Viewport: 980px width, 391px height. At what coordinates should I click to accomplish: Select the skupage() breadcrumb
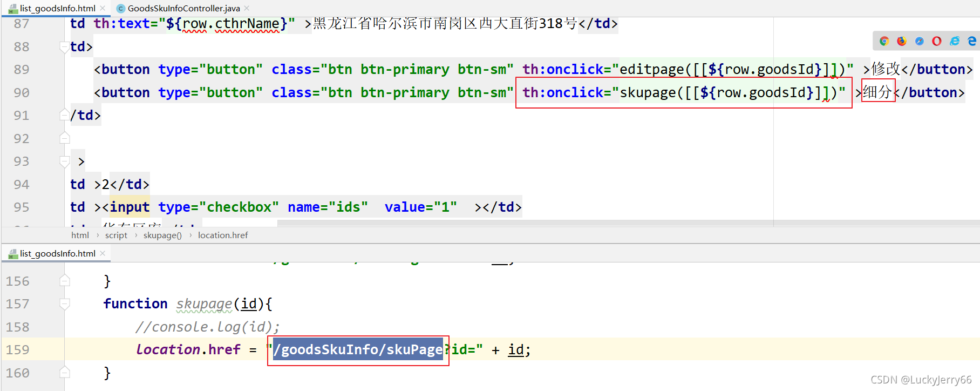(162, 235)
